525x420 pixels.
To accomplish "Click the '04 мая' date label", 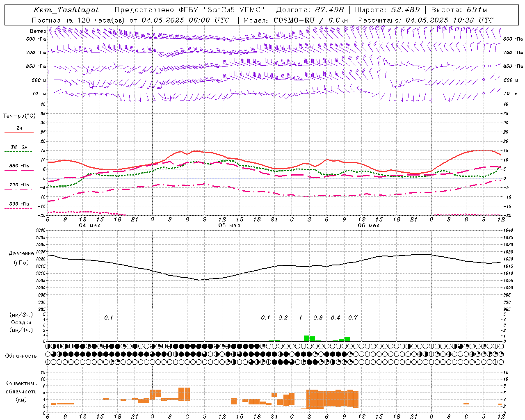I will (x=90, y=226).
